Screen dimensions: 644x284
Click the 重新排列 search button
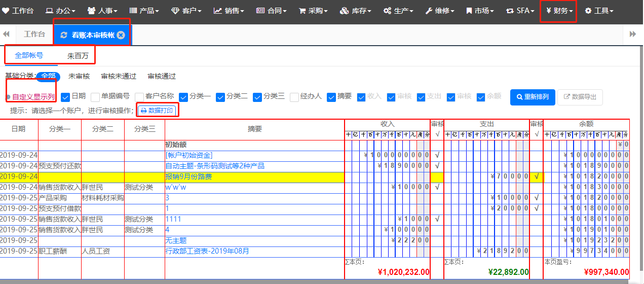tap(533, 97)
